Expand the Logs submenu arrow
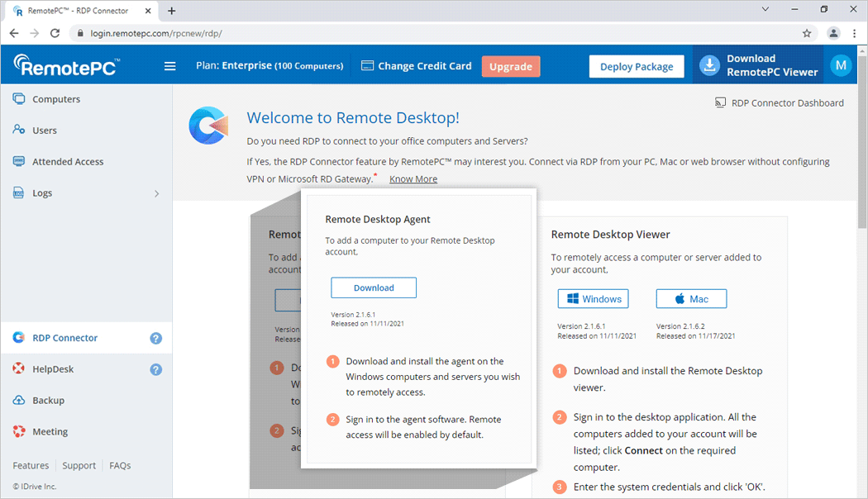The height and width of the screenshot is (499, 868). click(x=157, y=193)
